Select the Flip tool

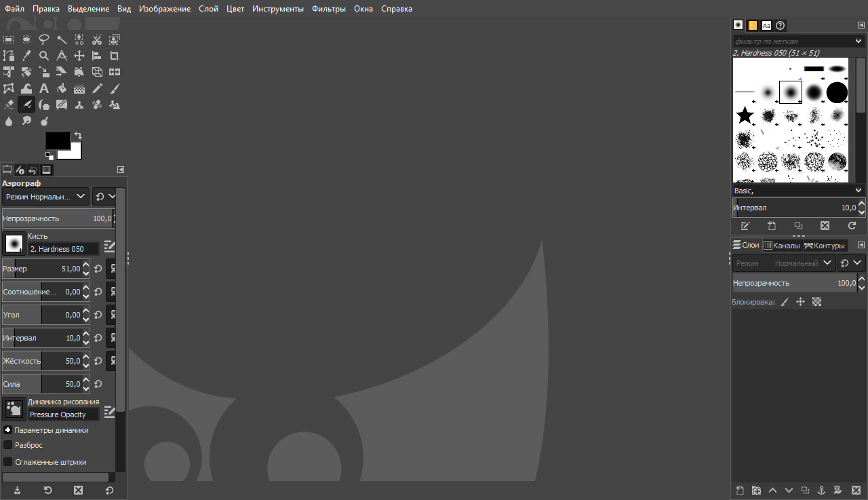click(115, 72)
